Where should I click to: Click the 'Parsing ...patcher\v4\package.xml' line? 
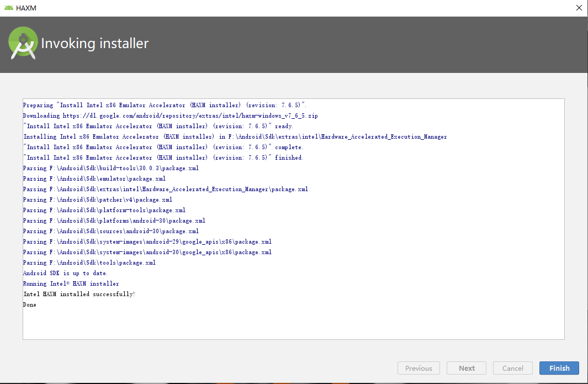[x=98, y=199]
